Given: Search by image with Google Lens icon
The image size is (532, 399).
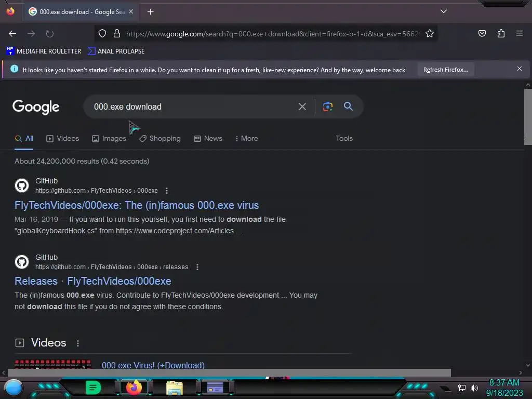Looking at the screenshot, I should click(x=327, y=107).
